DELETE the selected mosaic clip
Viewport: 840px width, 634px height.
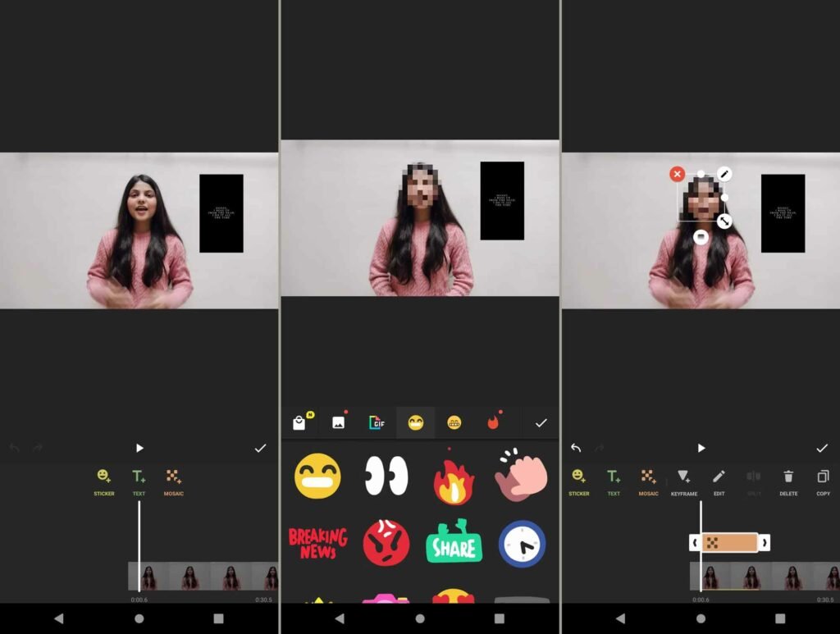pos(788,482)
